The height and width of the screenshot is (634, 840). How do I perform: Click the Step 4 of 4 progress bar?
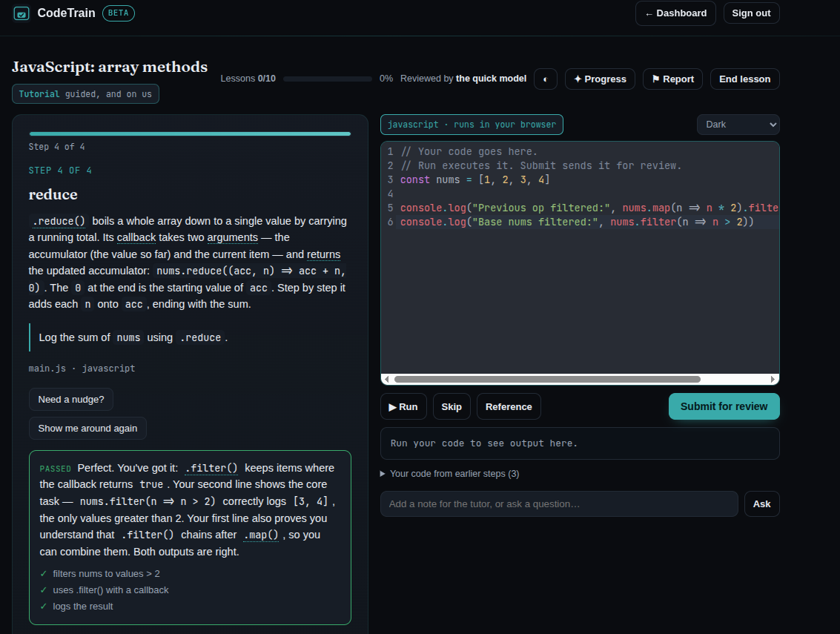[x=191, y=134]
